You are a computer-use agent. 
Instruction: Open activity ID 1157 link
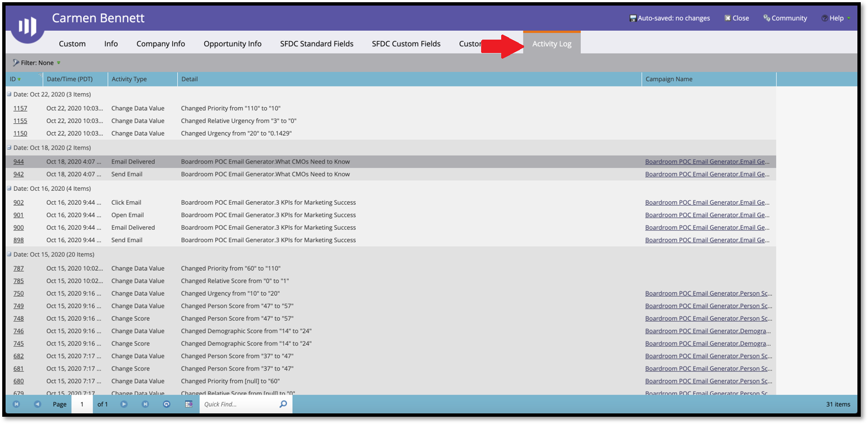tap(20, 108)
